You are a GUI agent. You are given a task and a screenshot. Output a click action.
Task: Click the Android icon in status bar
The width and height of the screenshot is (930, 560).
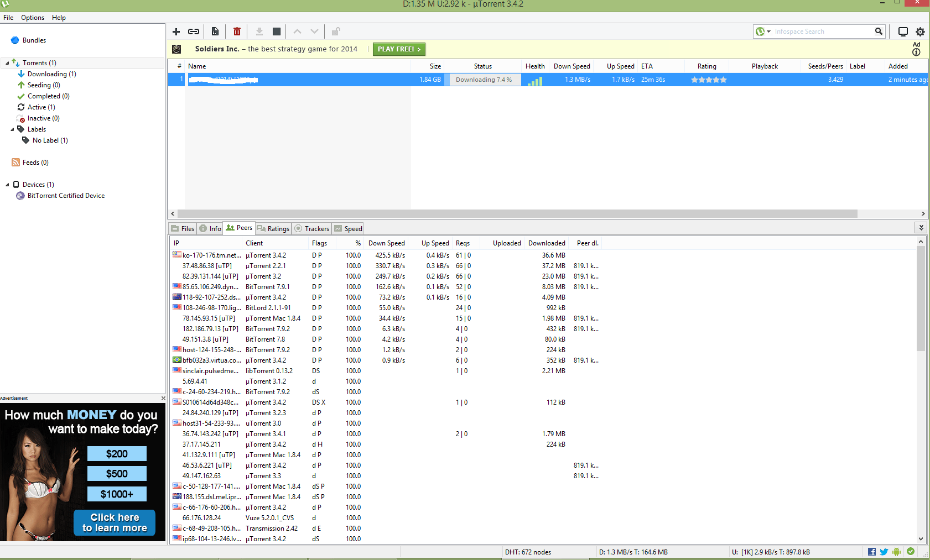tap(896, 552)
